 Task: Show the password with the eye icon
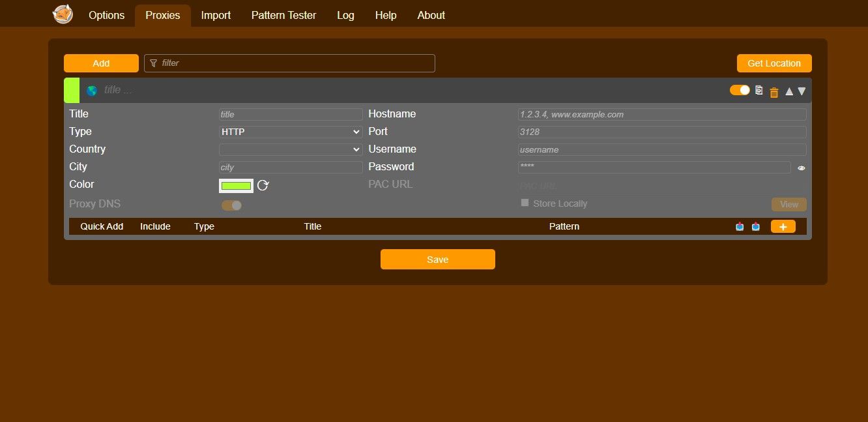[x=801, y=168]
